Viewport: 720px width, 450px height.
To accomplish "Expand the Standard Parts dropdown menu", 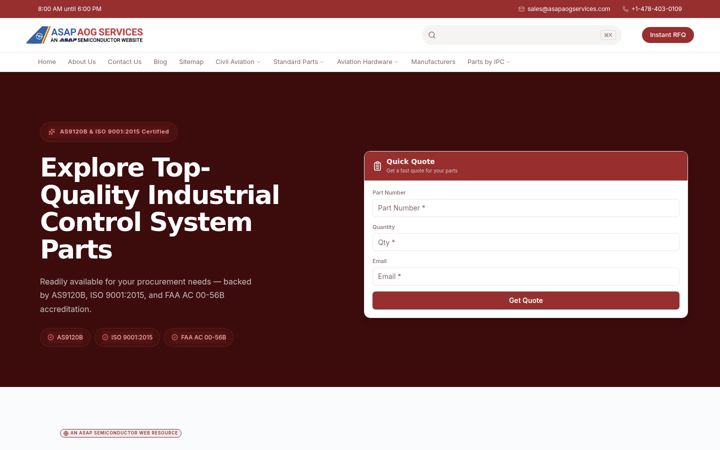I will tap(298, 62).
